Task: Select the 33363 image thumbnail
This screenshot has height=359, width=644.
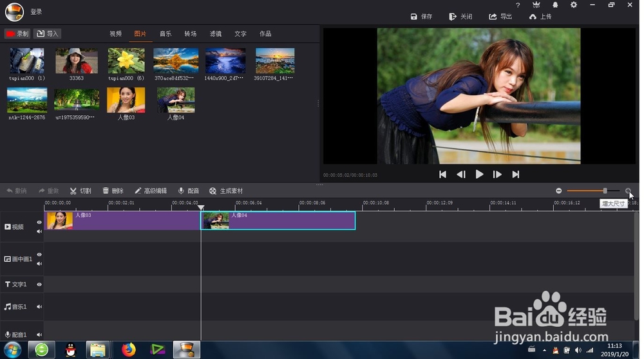Action: pyautogui.click(x=77, y=60)
